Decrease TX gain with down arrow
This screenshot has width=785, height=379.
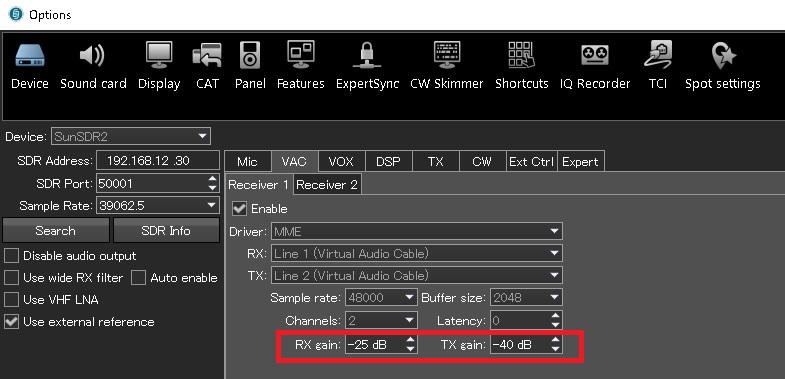point(555,349)
